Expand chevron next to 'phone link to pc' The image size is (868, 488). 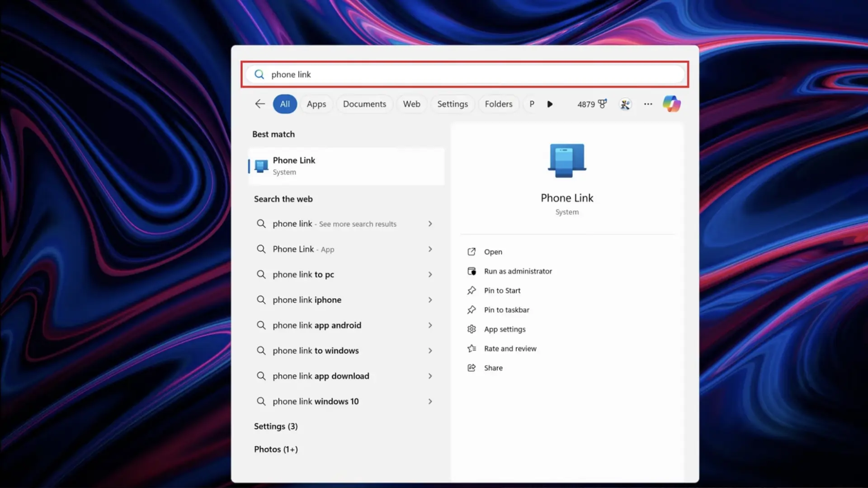pos(430,274)
